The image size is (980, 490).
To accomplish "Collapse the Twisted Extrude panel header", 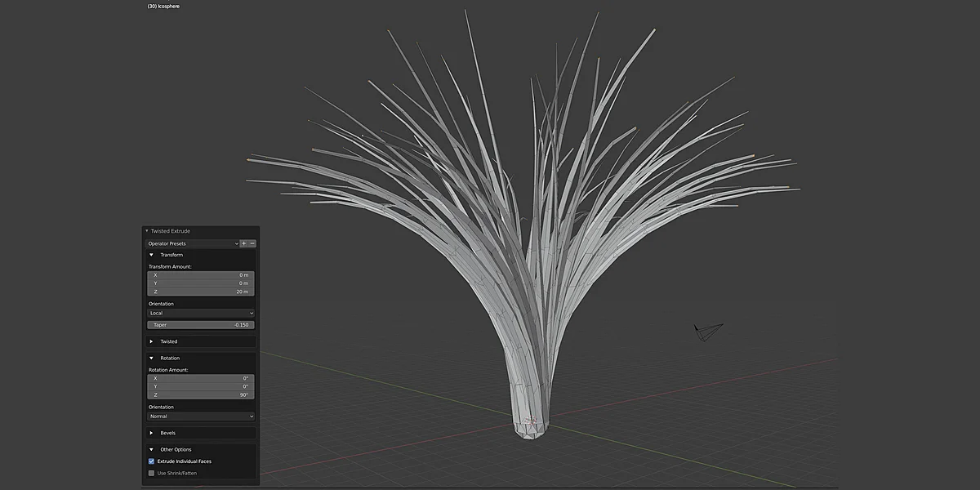I will click(145, 230).
